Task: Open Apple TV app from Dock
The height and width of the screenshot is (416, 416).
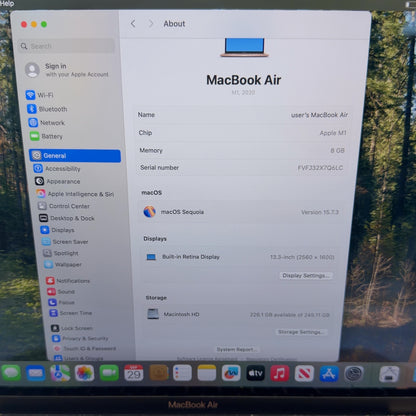Action: (255, 373)
